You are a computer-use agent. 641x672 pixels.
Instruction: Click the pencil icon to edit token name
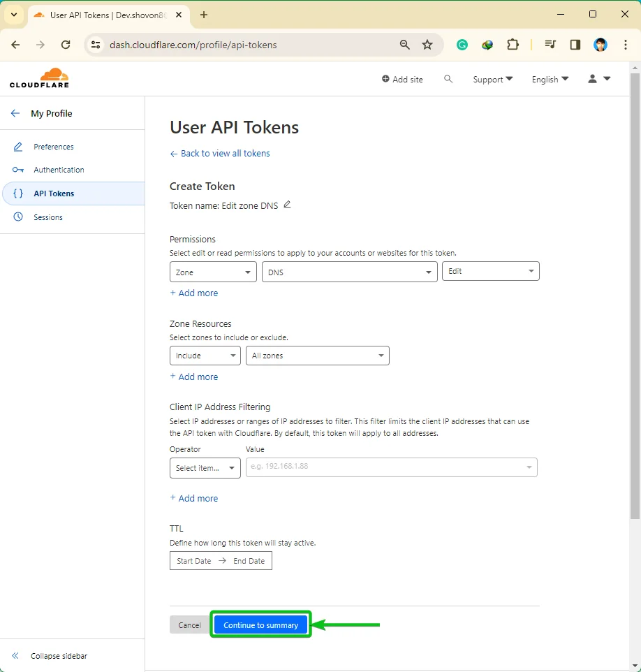[287, 205]
